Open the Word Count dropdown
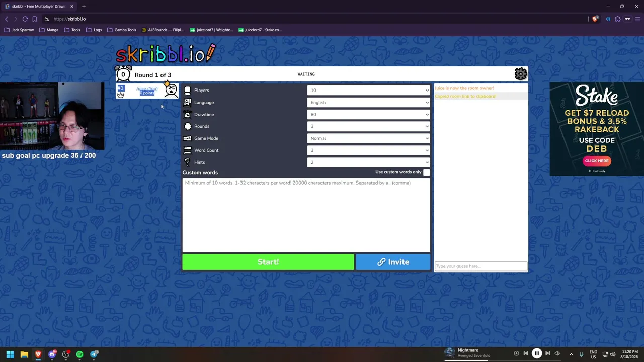 click(x=369, y=150)
